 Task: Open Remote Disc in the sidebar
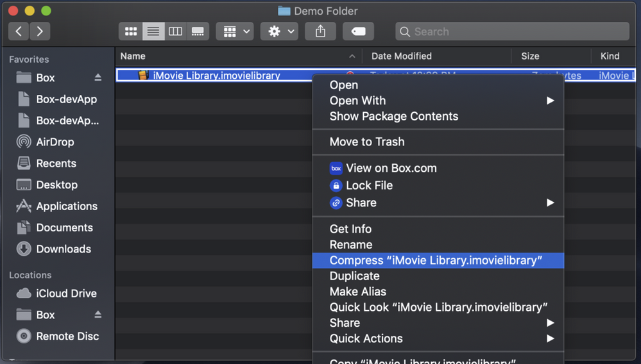pos(58,336)
